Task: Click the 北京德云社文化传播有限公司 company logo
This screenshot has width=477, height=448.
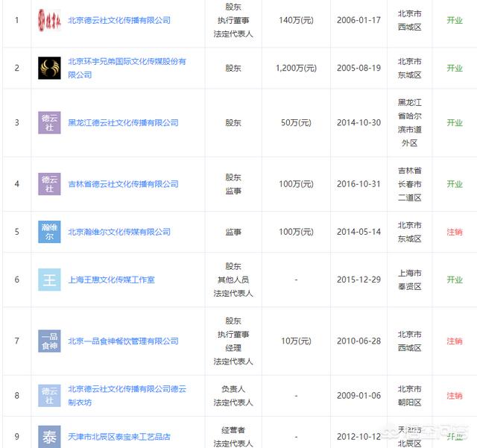Action: coord(49,20)
